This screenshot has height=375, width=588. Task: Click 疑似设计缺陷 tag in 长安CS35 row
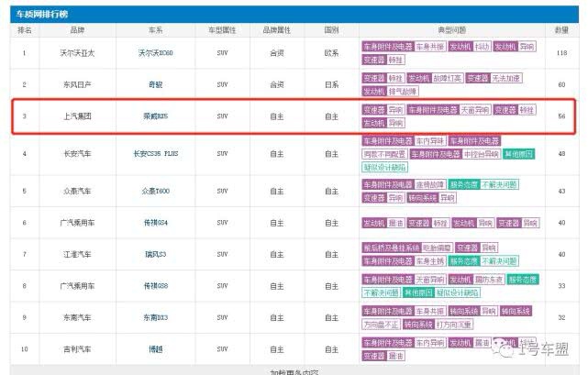pyautogui.click(x=384, y=167)
